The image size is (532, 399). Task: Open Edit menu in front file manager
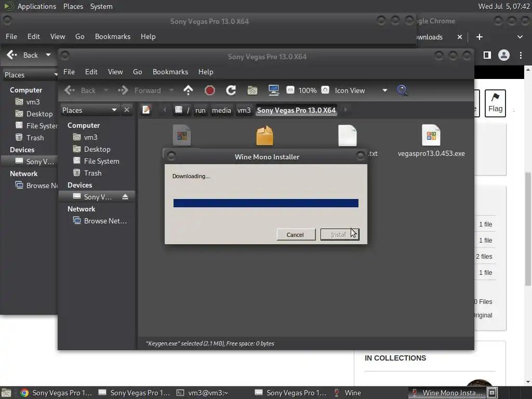pyautogui.click(x=91, y=72)
